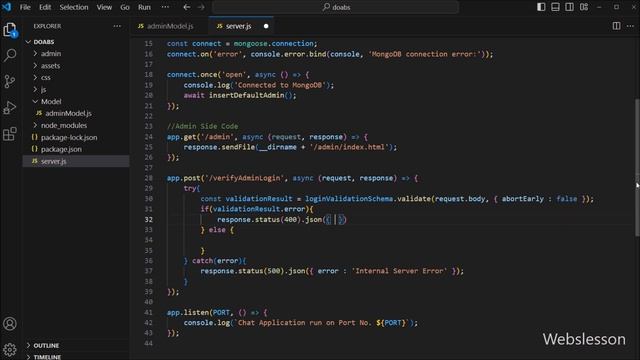Open editor More Actions ellipsis

point(630,26)
